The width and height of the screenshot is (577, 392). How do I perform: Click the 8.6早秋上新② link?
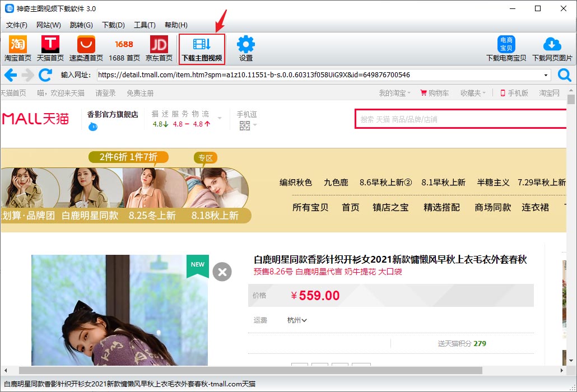pos(385,183)
